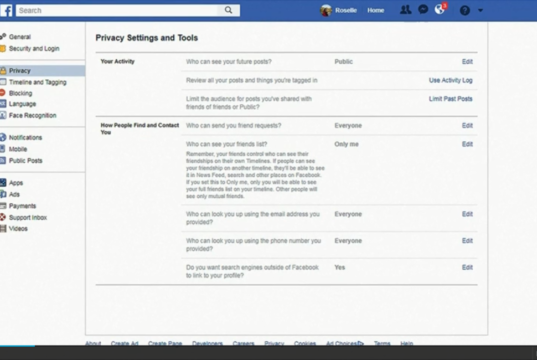Click the Language icon
The width and height of the screenshot is (537, 360).
3,104
